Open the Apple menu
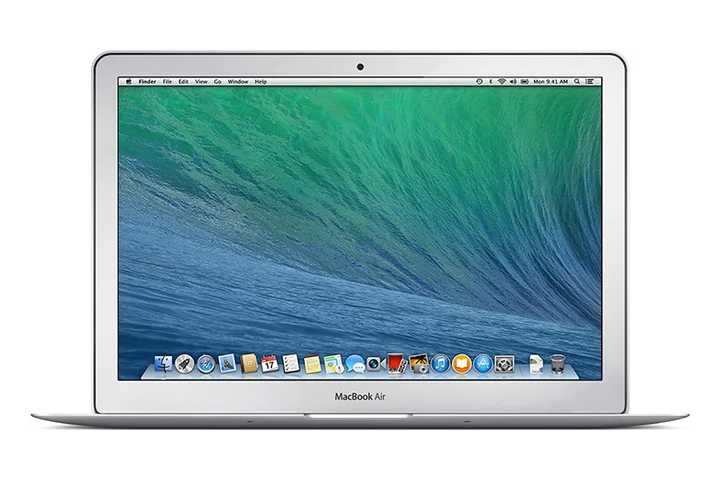 pyautogui.click(x=129, y=81)
